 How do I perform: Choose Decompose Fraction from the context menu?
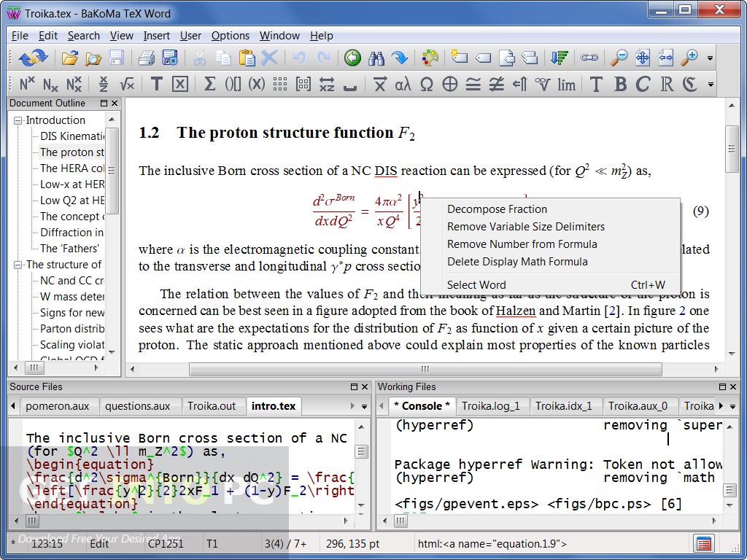[550, 209]
